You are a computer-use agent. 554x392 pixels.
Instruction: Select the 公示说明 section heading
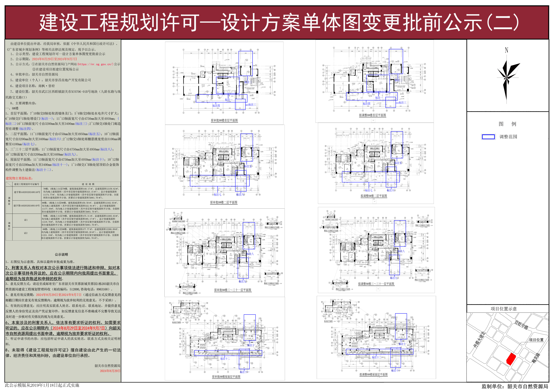point(61,254)
